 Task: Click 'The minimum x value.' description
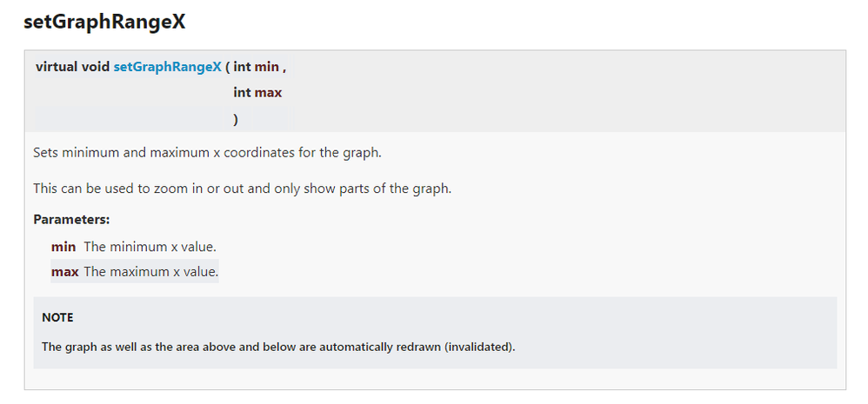click(x=150, y=247)
